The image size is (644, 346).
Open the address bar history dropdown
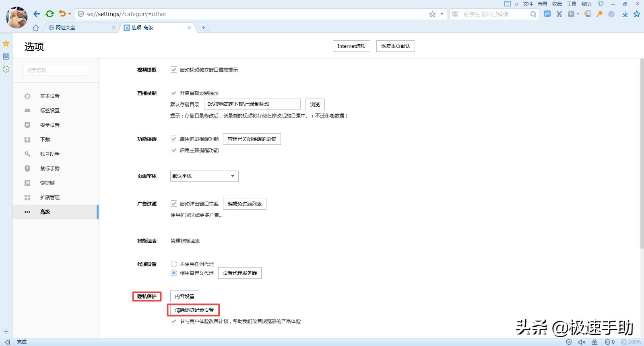tap(442, 14)
